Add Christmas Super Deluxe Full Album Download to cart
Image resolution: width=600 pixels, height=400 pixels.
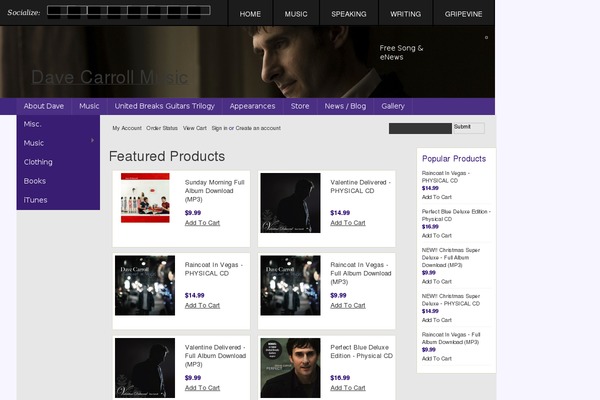coord(437,281)
